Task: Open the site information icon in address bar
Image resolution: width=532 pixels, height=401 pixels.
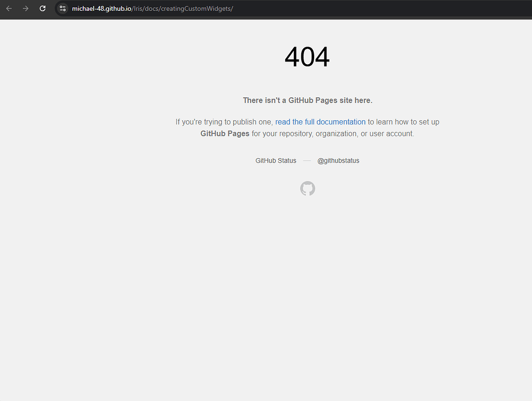Action: [63, 9]
